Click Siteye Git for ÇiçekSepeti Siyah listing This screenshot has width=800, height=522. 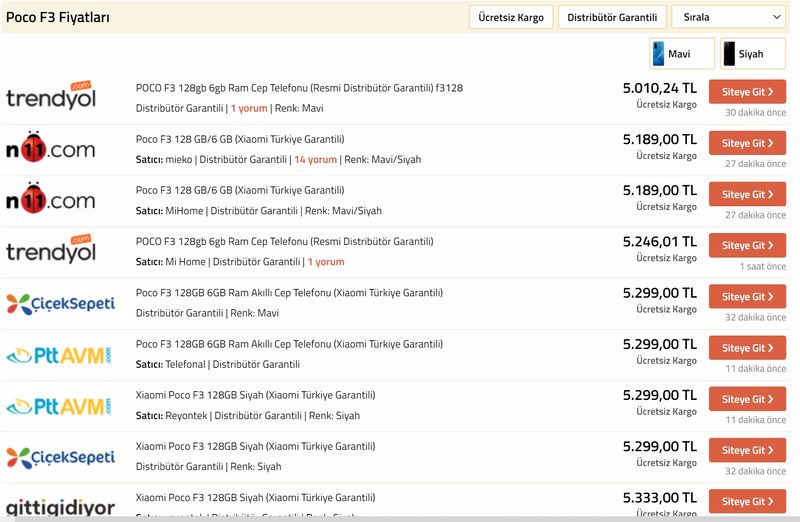(x=747, y=450)
